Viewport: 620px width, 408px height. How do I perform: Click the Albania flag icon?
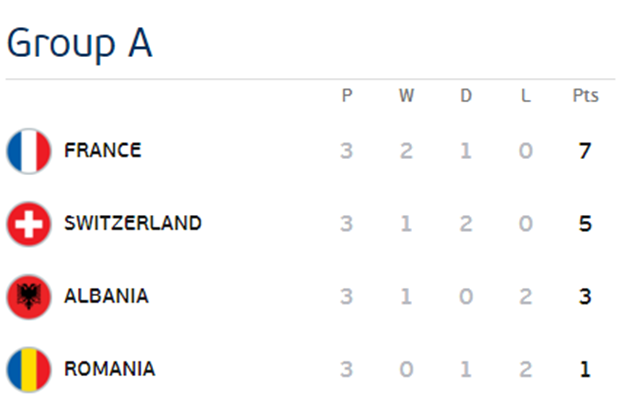(28, 296)
